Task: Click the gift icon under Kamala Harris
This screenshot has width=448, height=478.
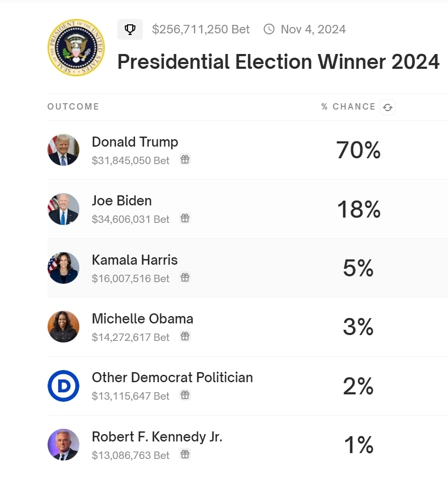Action: (185, 277)
